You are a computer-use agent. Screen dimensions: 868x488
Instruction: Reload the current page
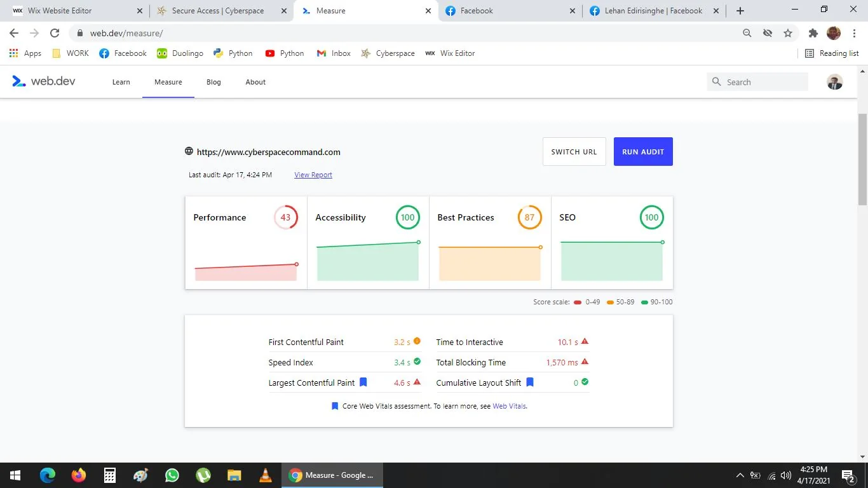click(x=55, y=33)
